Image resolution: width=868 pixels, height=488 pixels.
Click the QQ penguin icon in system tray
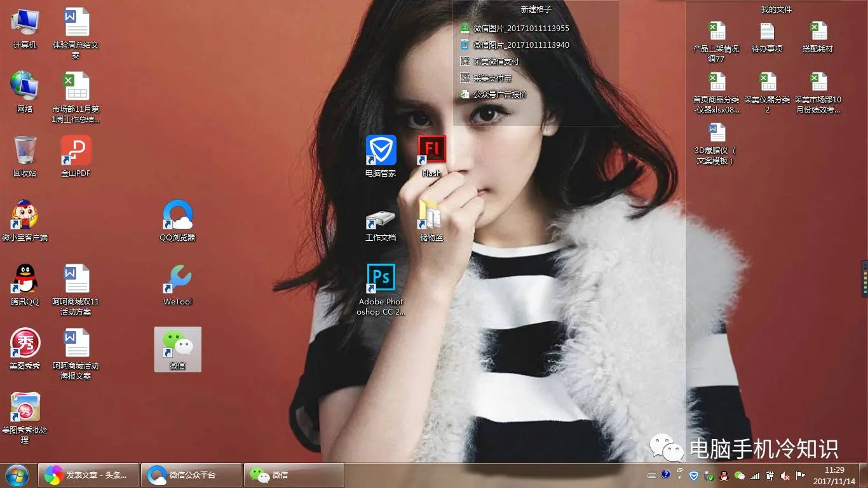724,475
